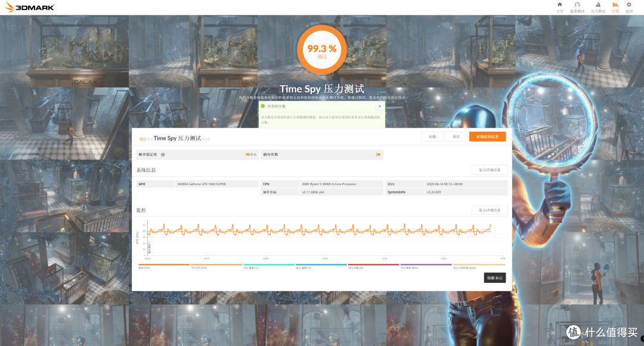644x346 pixels.
Task: Click the 加载 load button
Action: click(x=432, y=136)
